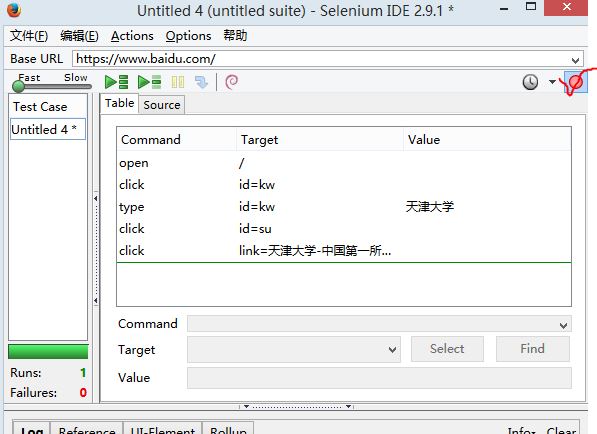The width and height of the screenshot is (597, 434).
Task: Open the Actions menu
Action: coord(132,36)
